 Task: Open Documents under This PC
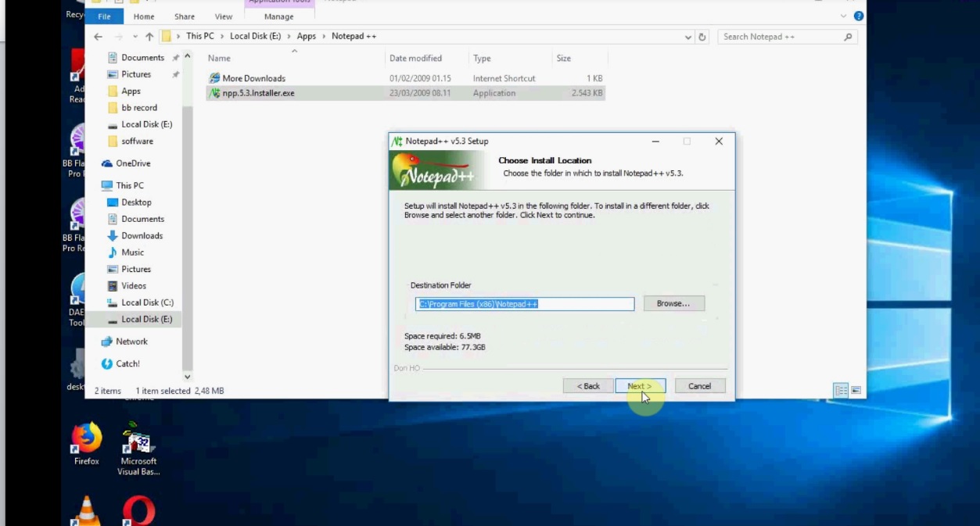pos(142,220)
